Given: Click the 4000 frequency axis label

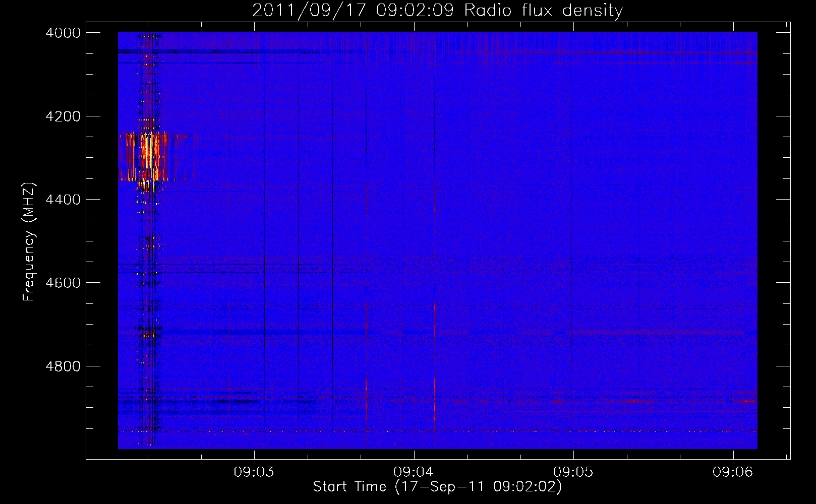Looking at the screenshot, I should tap(63, 33).
